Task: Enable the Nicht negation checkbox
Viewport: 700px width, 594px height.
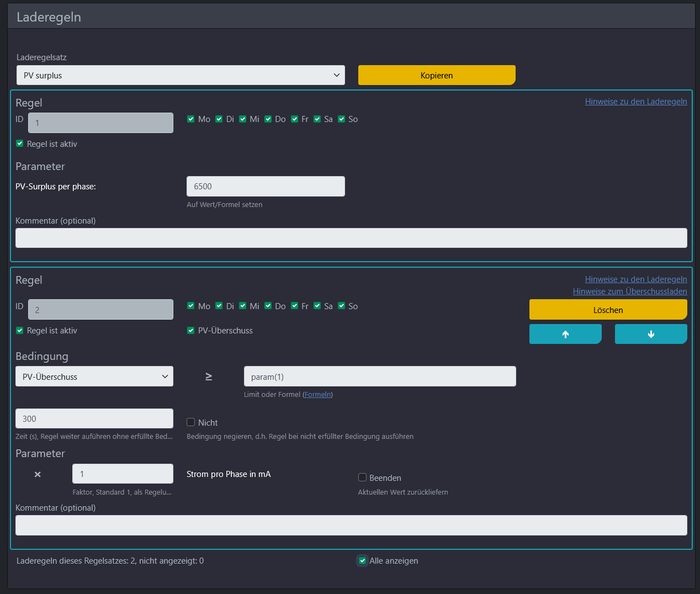Action: point(191,422)
